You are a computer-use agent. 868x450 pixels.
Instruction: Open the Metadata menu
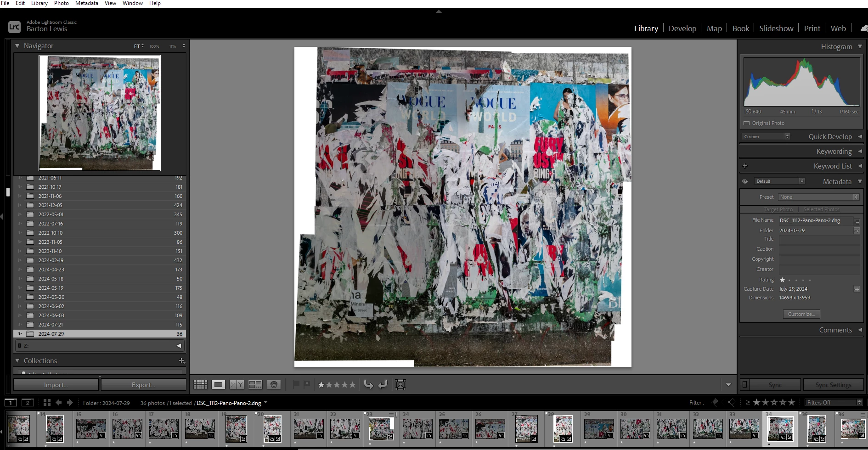click(86, 3)
